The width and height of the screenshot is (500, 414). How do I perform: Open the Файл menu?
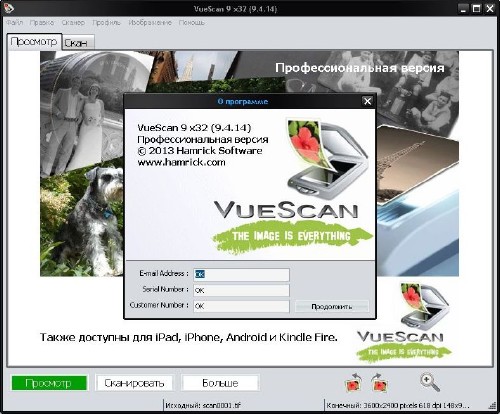[15, 23]
